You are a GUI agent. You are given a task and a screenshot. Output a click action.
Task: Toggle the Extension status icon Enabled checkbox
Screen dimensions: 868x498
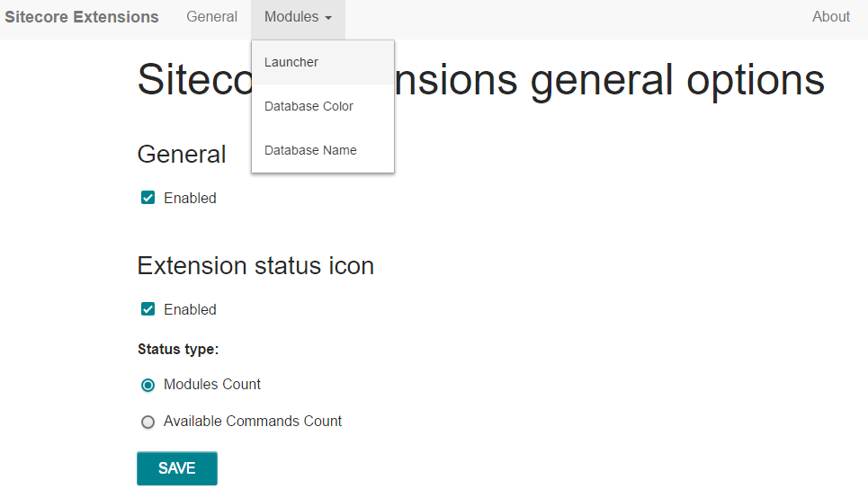click(148, 308)
